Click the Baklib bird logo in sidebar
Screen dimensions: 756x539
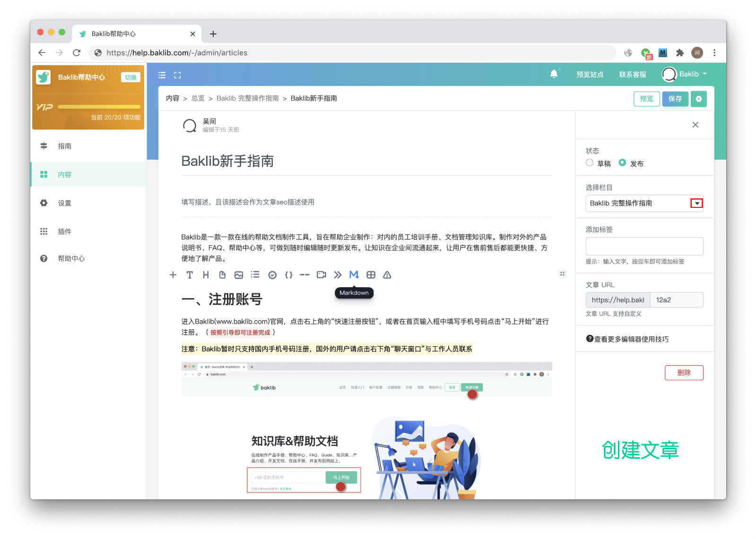click(x=43, y=77)
